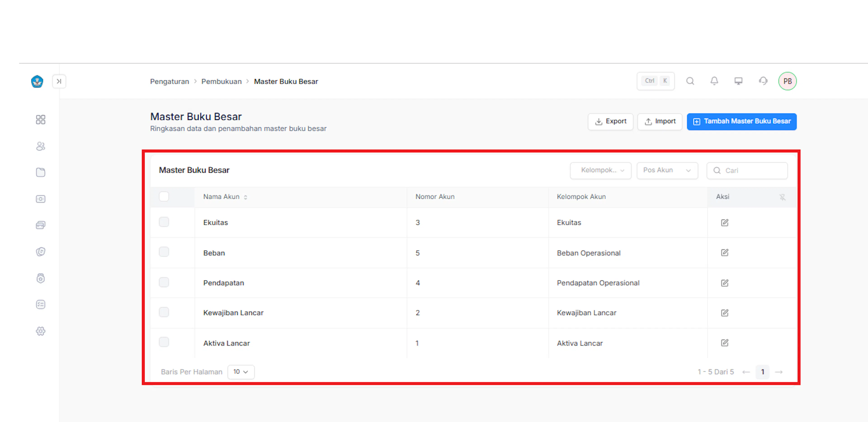Check the Pendapatan row checkbox
This screenshot has width=868, height=422.
(x=164, y=282)
